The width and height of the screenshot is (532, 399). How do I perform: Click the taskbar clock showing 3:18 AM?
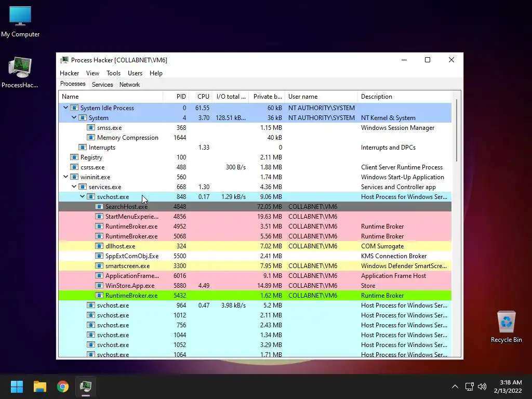tap(508, 387)
